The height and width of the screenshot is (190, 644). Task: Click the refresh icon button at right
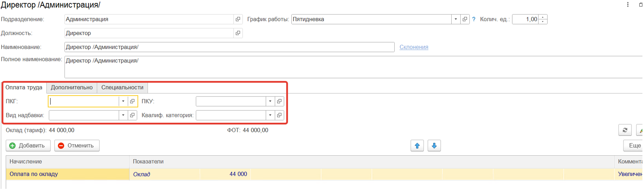[x=625, y=130]
